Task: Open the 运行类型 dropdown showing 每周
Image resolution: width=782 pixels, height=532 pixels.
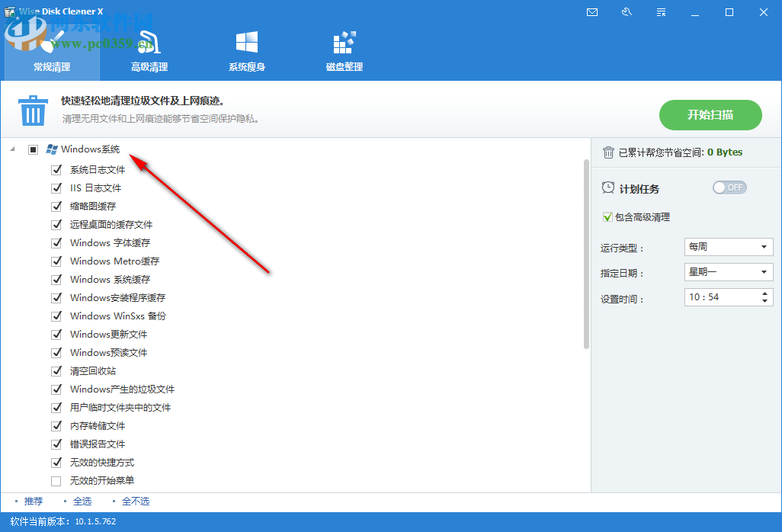Action: (729, 247)
